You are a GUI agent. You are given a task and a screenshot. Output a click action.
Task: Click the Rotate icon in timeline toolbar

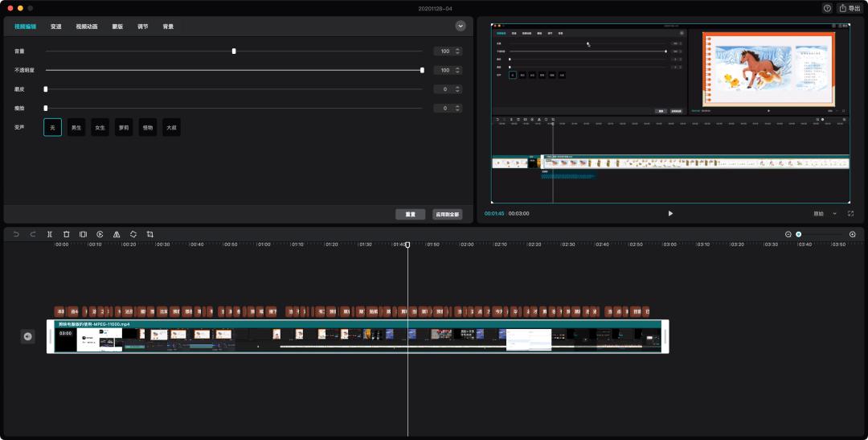click(x=133, y=234)
